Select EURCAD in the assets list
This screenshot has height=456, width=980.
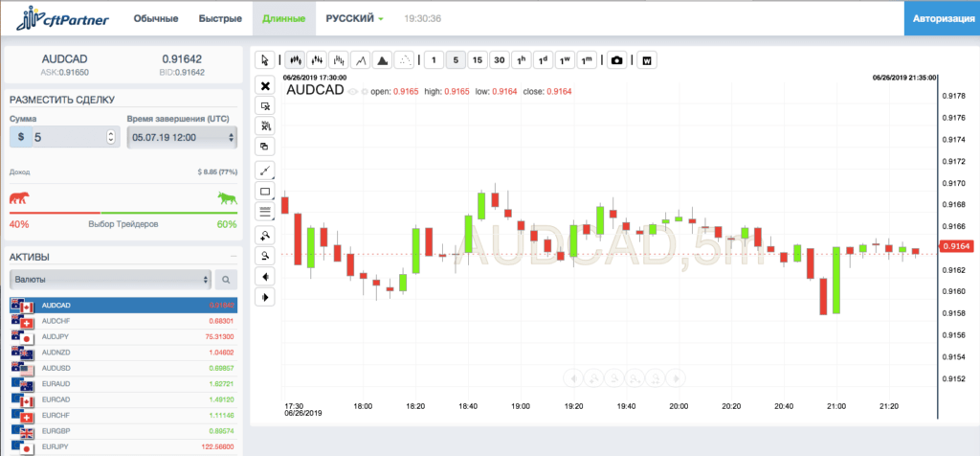click(57, 399)
